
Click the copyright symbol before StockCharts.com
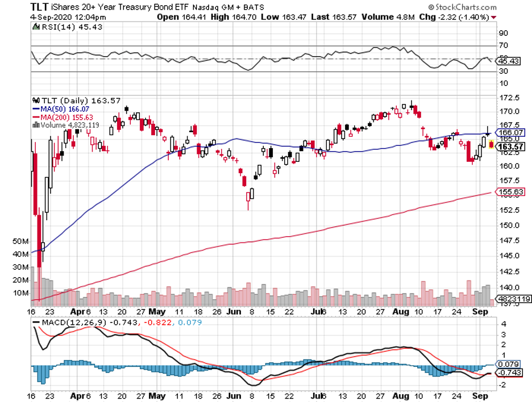point(431,7)
